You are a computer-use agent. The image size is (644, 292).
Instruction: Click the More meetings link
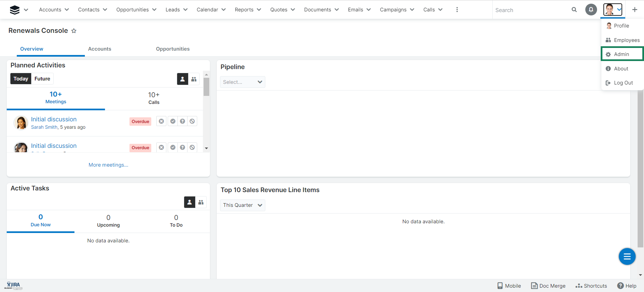pyautogui.click(x=108, y=165)
